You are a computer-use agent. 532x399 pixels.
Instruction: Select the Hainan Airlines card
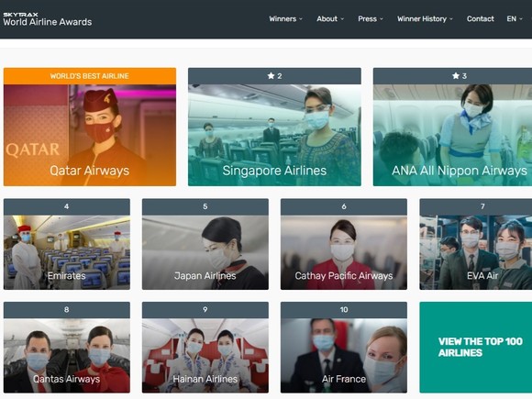[205, 347]
